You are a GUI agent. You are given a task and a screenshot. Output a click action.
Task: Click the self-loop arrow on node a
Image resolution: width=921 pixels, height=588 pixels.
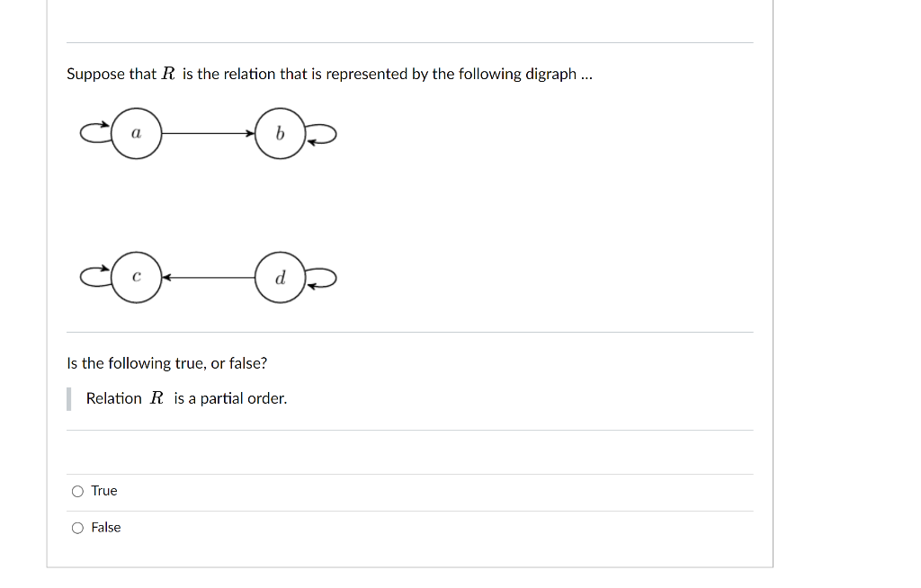pyautogui.click(x=93, y=130)
